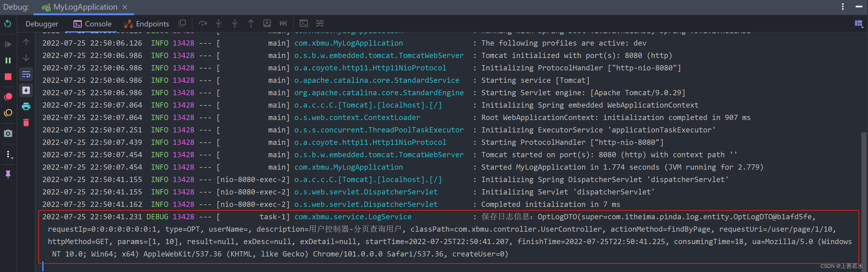This screenshot has width=868, height=272.
Task: Rerun MyLogApplication with the rerun icon
Action: 8,24
